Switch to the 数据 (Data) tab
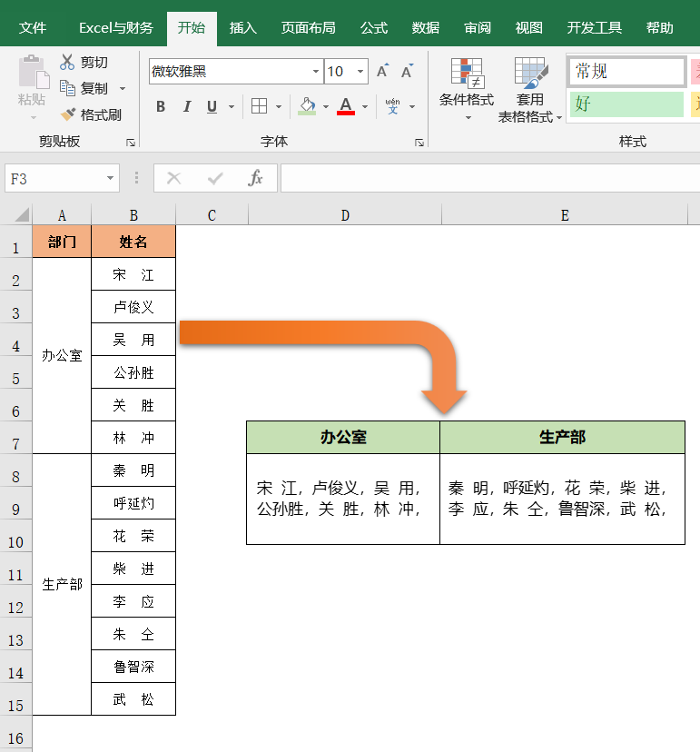The width and height of the screenshot is (700, 752). pos(426,28)
